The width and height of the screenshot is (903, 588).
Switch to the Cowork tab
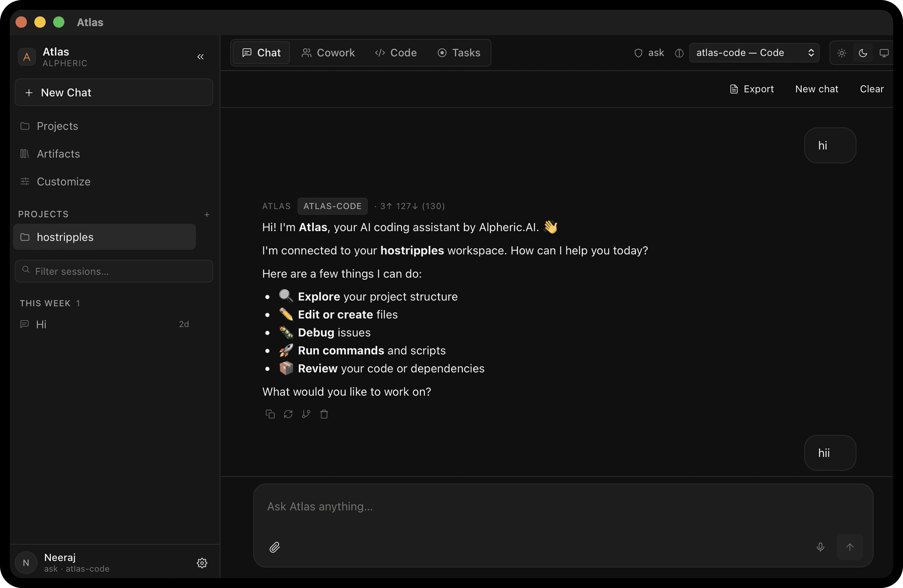328,53
